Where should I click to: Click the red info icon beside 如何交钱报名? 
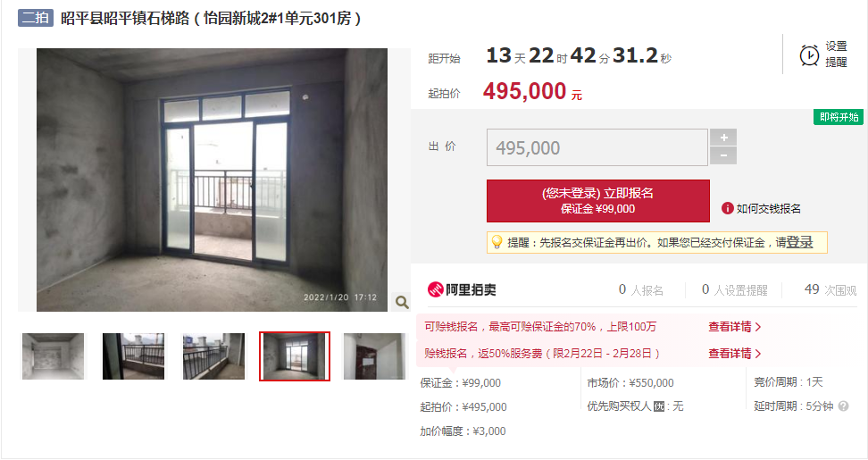click(727, 208)
